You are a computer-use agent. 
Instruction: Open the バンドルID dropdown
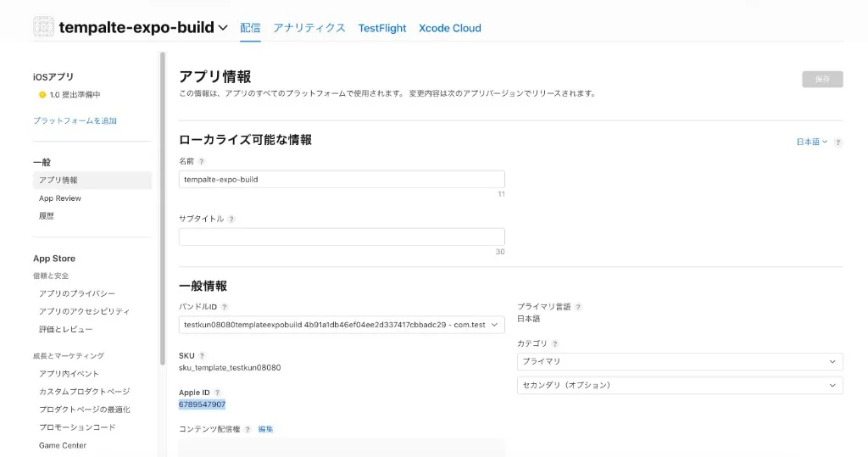(342, 325)
